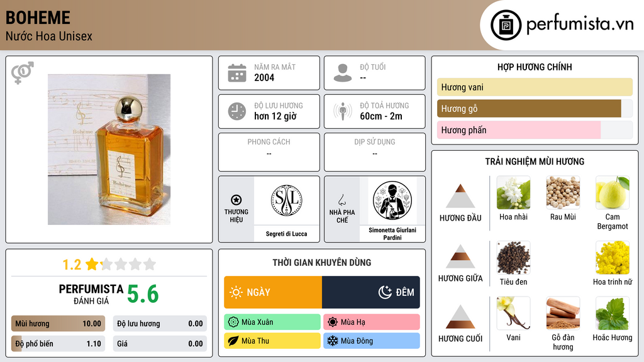Viewport: 644px width, 362px height.
Task: Click the clock icon beside Độ lưu hương
Action: [237, 111]
